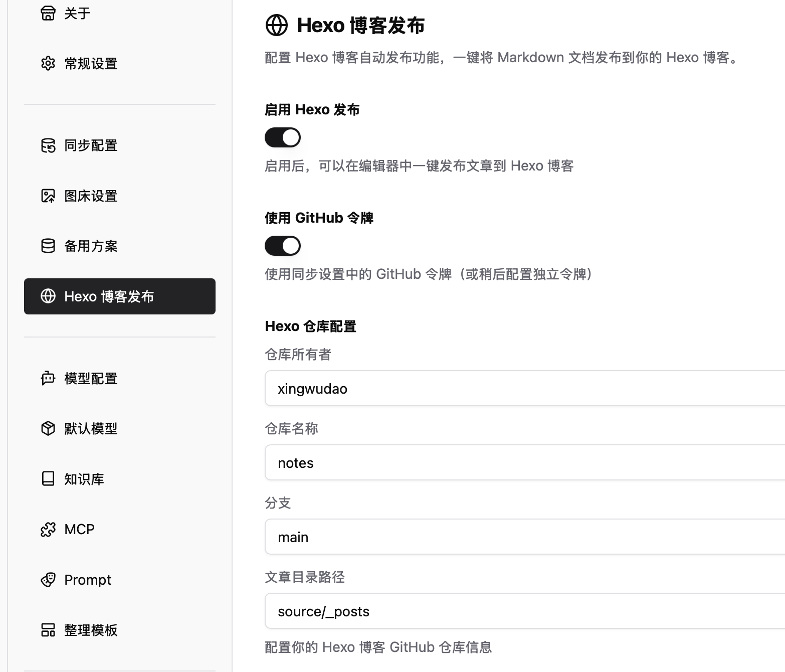785x672 pixels.
Task: Click the book icon for 知识库
Action: 48,479
